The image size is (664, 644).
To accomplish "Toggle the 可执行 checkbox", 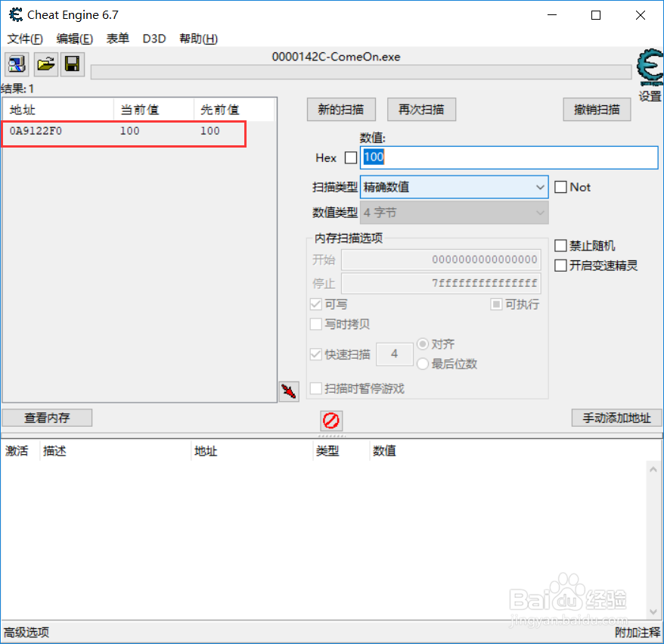I will tap(496, 303).
